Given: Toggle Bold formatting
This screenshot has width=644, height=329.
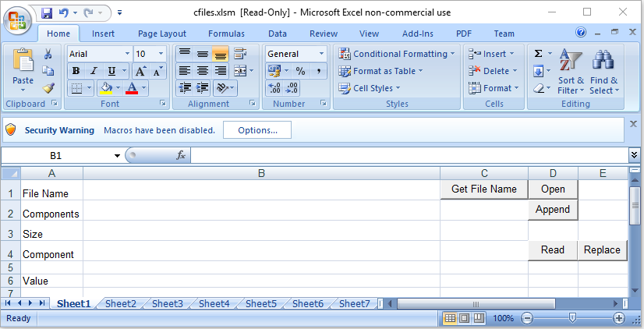Looking at the screenshot, I should click(x=76, y=71).
